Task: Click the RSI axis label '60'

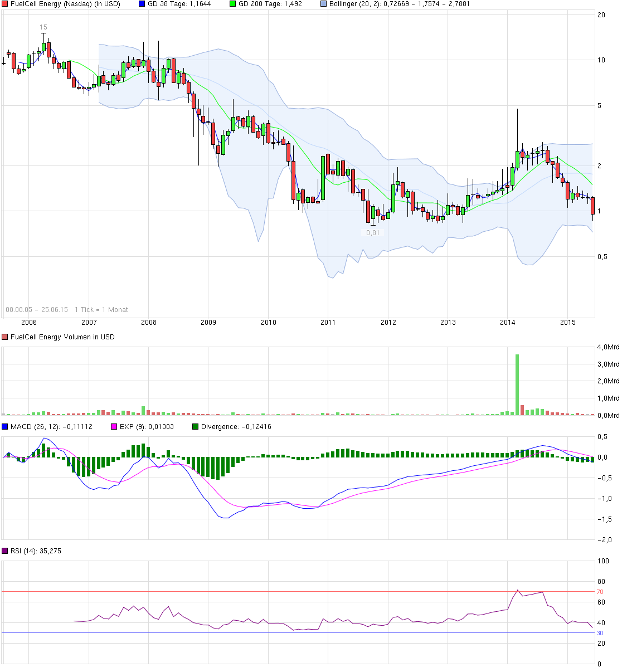Action: tap(601, 602)
